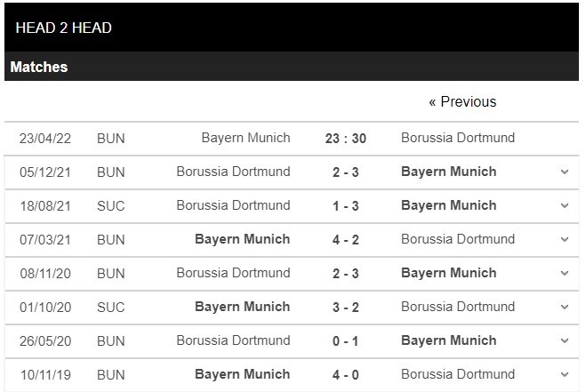Open Borussia Dortmund in the 23/04/22 fixture
586x392 pixels.
coord(458,138)
